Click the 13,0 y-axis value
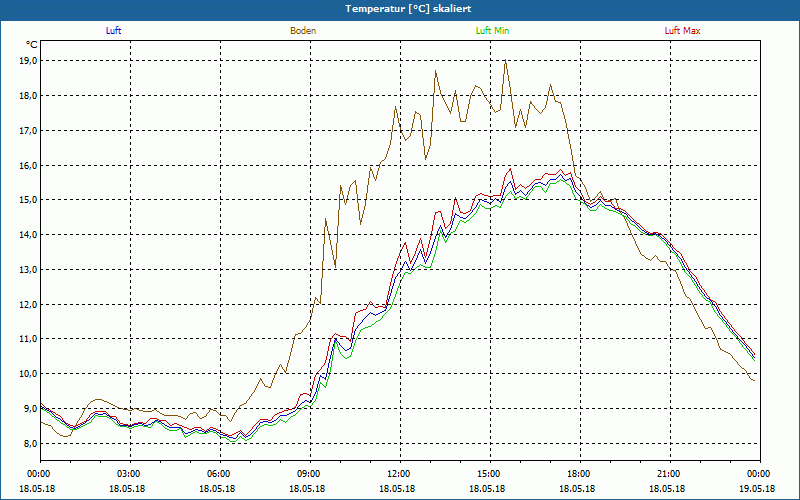 click(29, 269)
